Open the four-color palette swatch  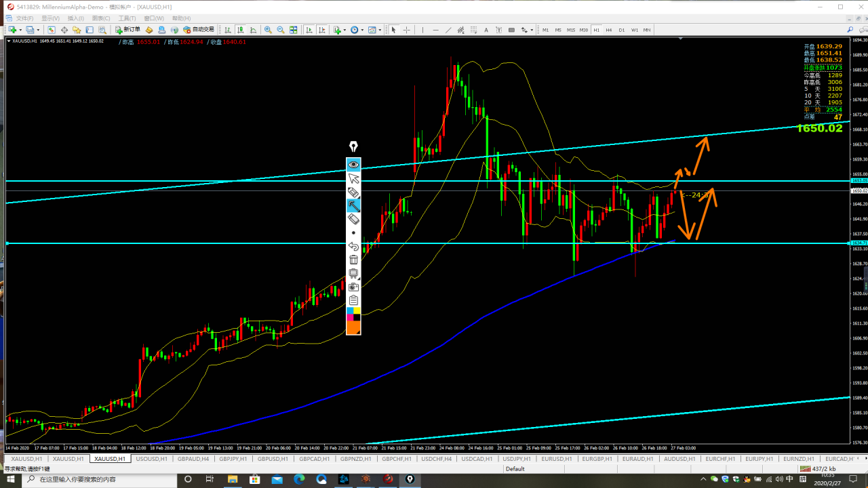353,314
